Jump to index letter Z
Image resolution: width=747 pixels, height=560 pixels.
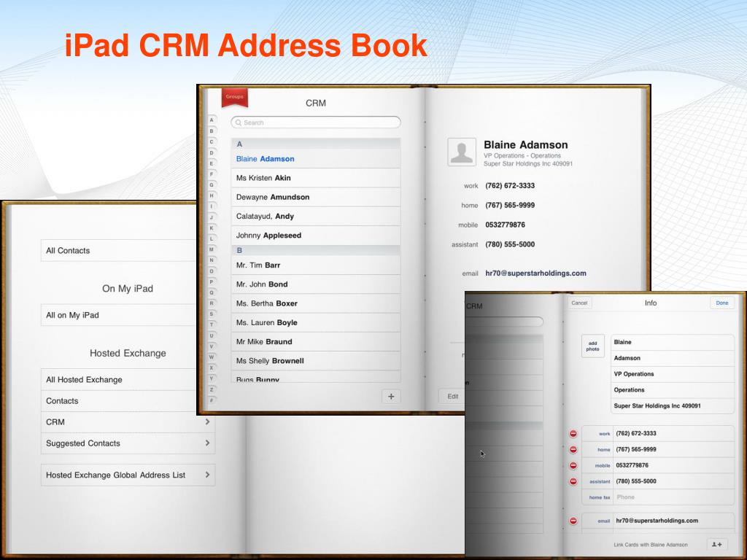(x=212, y=389)
